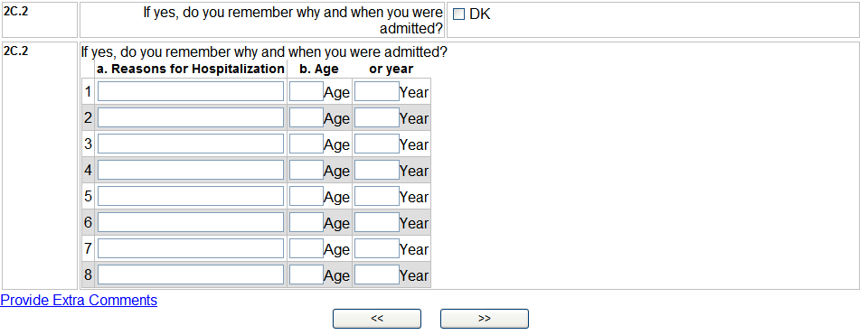Image resolution: width=868 pixels, height=335 pixels.
Task: Select the Age box in row 1
Action: 307,91
